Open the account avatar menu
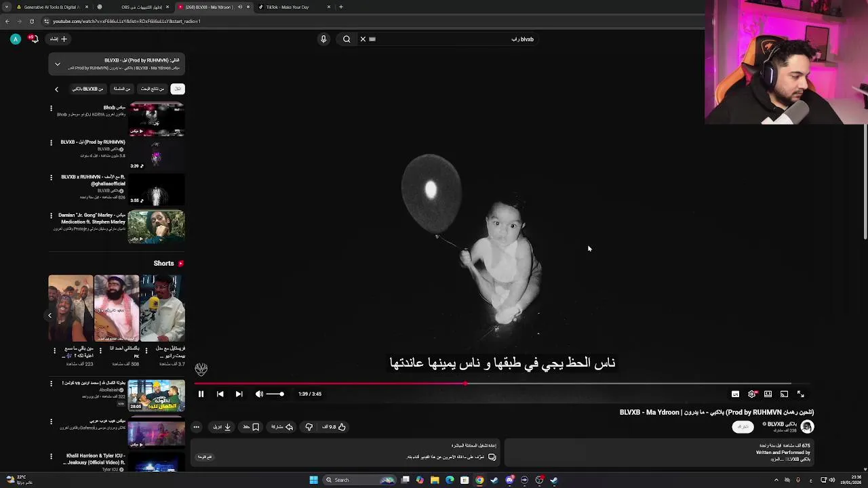The height and width of the screenshot is (488, 868). (x=15, y=39)
